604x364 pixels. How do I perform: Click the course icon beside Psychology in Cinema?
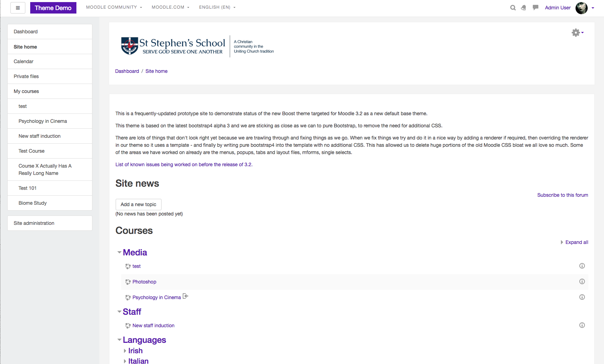click(x=128, y=297)
